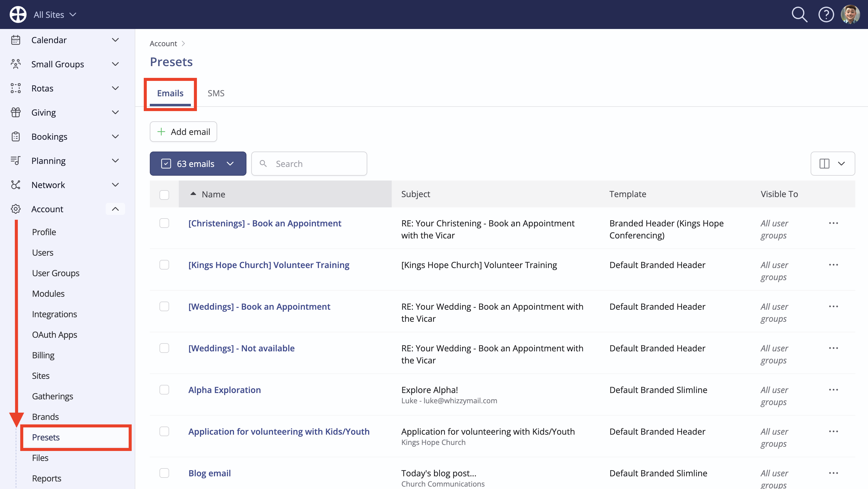Image resolution: width=868 pixels, height=489 pixels.
Task: Tick the select-all checkbox in table header
Action: [164, 195]
